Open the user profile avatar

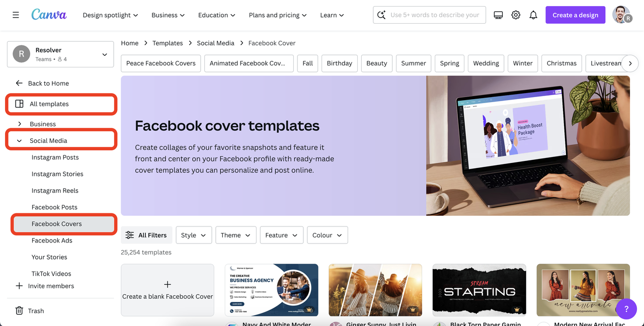click(622, 15)
